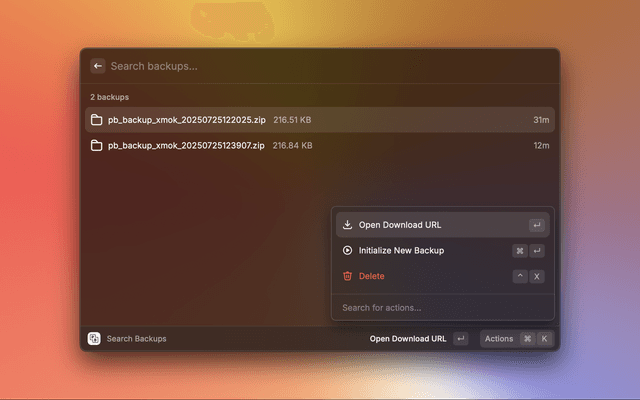The image size is (640, 400).
Task: Click the back arrow button
Action: (97, 66)
